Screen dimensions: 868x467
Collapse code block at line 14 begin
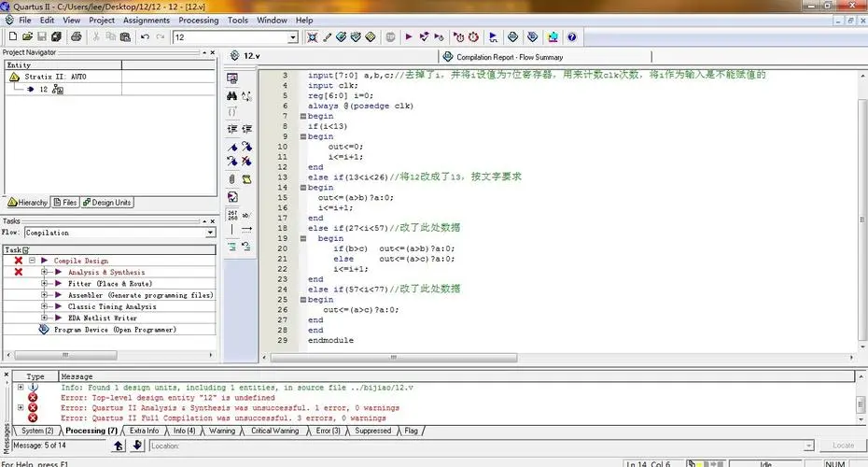(302, 188)
